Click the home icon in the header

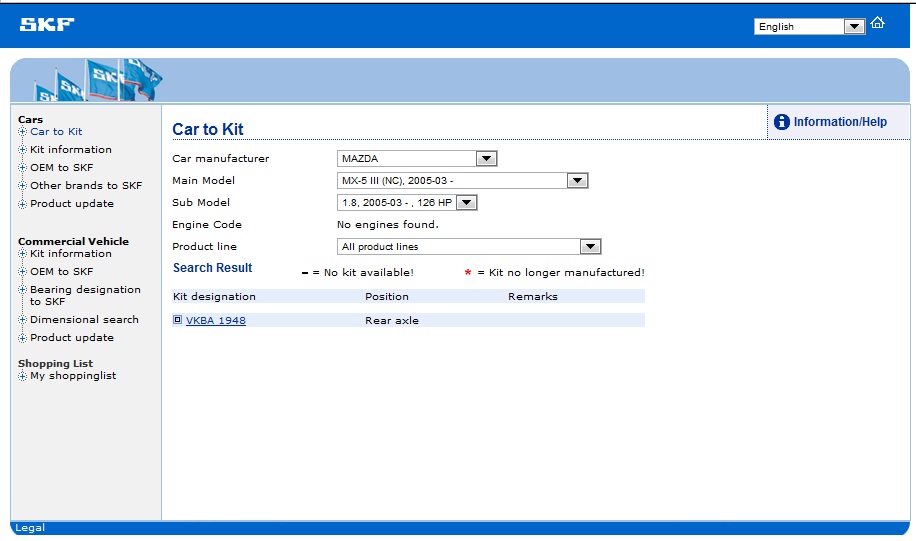[x=877, y=23]
